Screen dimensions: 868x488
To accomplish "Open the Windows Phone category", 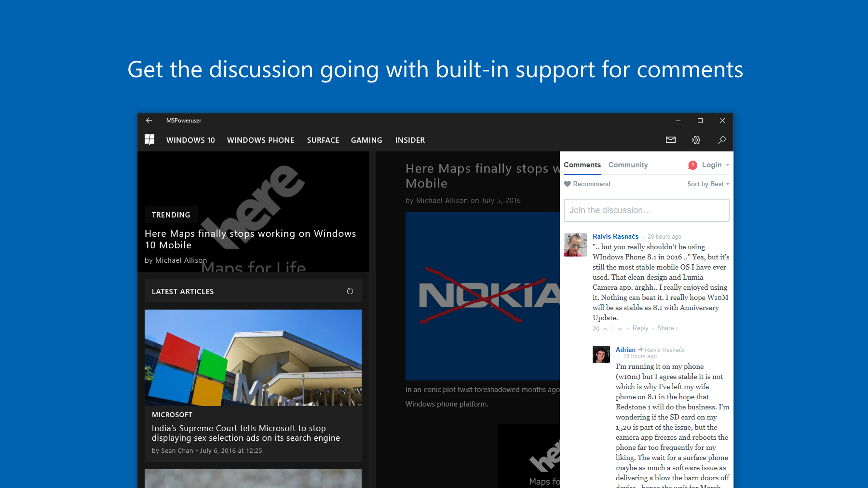I will click(x=260, y=140).
